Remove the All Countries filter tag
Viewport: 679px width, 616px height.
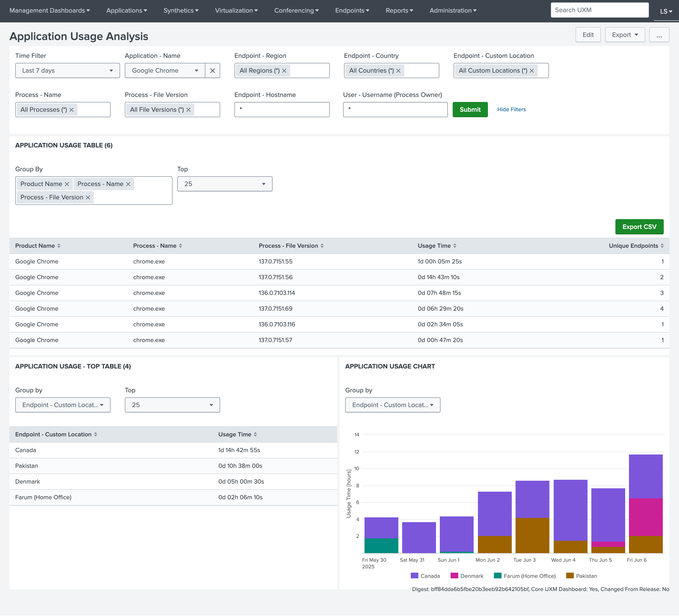pos(398,71)
